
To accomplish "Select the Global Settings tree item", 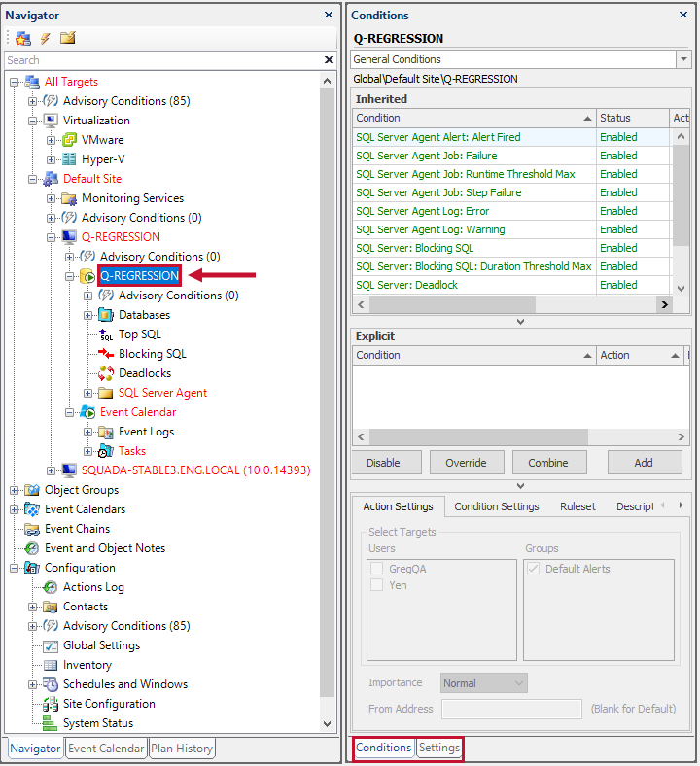I will pyautogui.click(x=102, y=645).
